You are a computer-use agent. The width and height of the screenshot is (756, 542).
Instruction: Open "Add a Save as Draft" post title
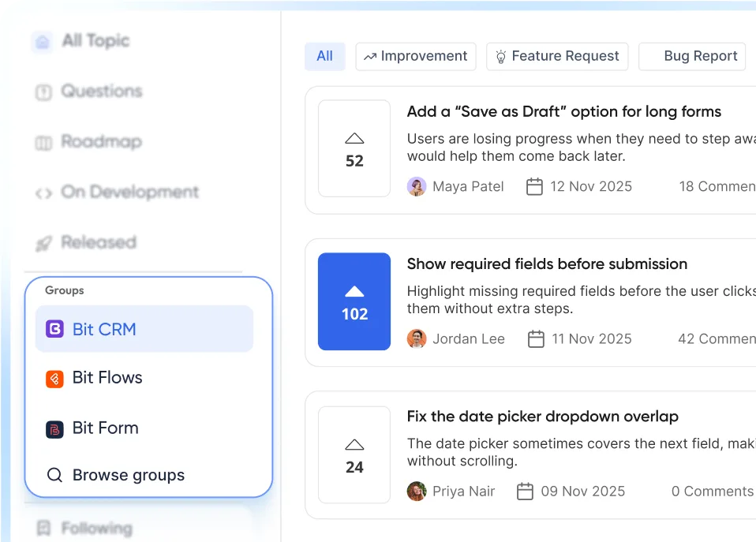(563, 112)
